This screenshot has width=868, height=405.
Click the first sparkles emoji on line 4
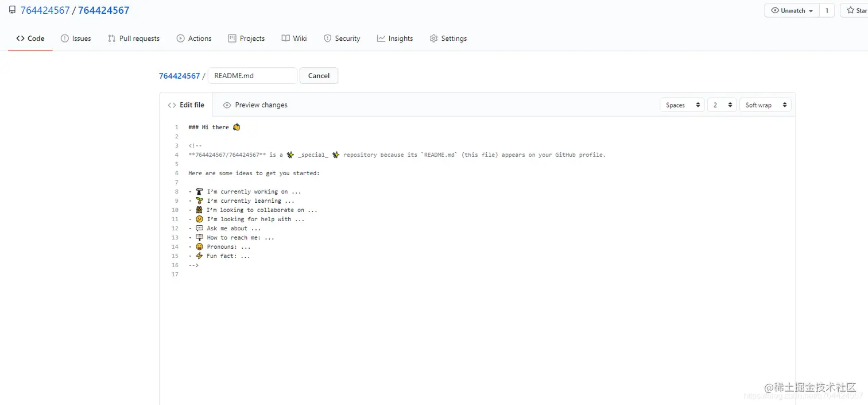pos(290,155)
